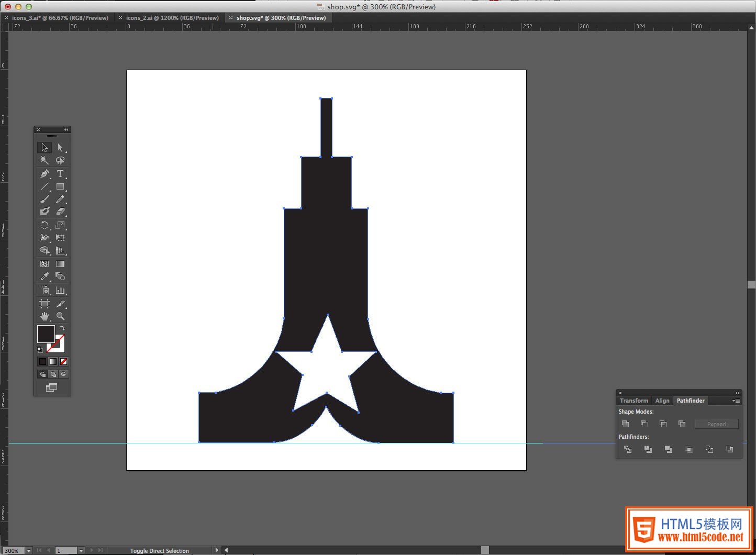
Task: Select the Pathfinder panel tab
Action: pos(691,401)
